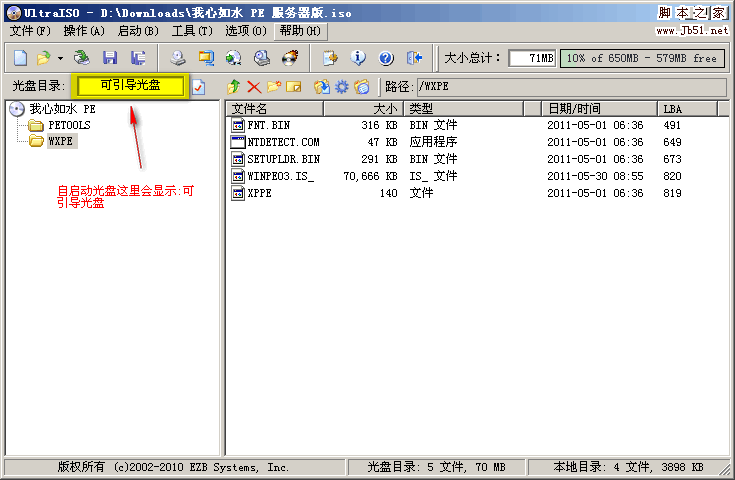Click the hide/file attributes folder icon
The width and height of the screenshot is (735, 480).
pyautogui.click(x=362, y=87)
